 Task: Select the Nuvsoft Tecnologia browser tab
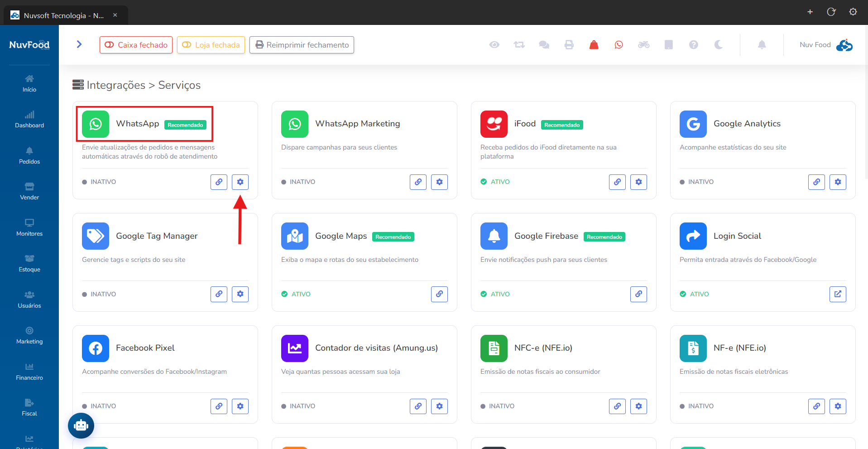(x=66, y=15)
